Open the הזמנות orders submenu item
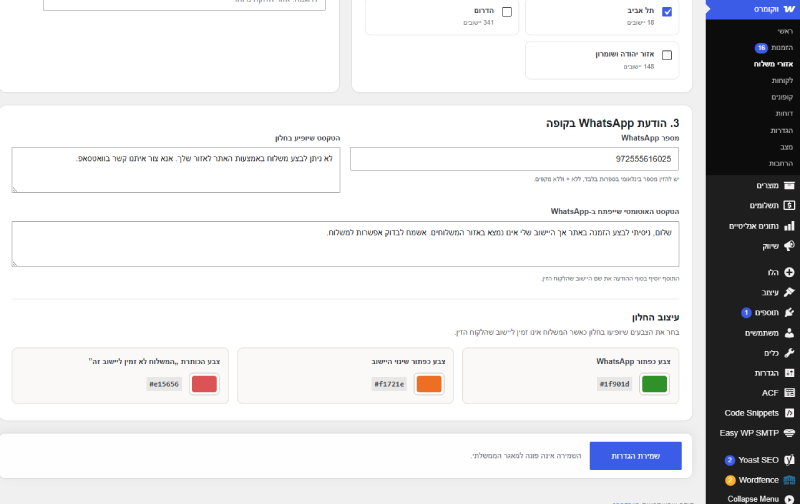 (x=782, y=47)
